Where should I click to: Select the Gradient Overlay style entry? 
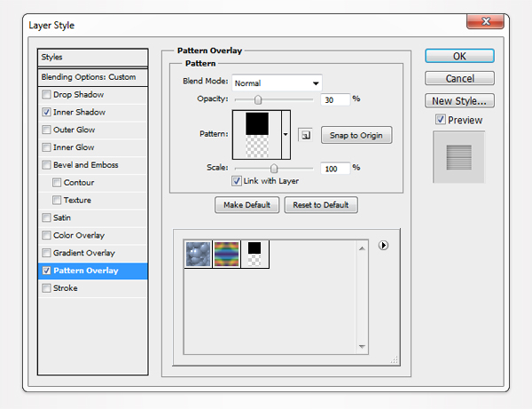click(86, 253)
